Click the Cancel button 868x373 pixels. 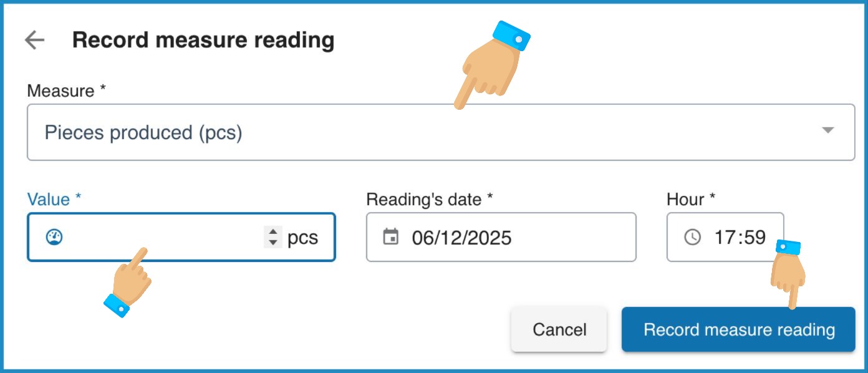[x=559, y=329]
